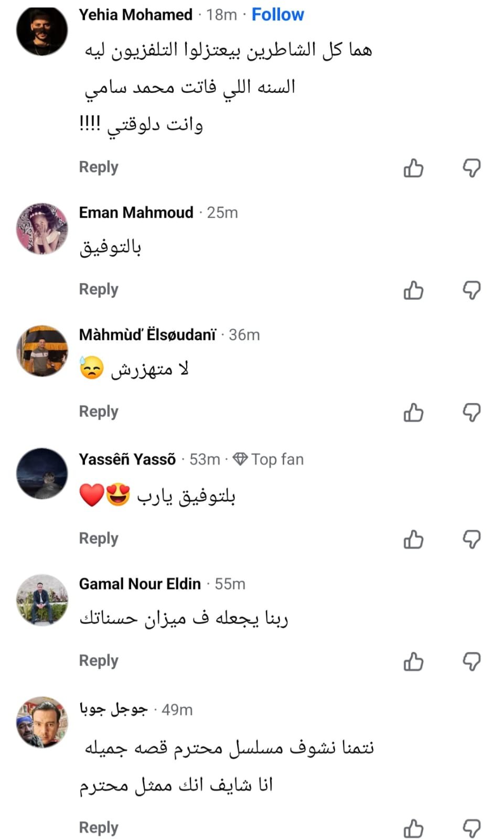This screenshot has width=504, height=839.
Task: Click the Top fan badge on Yassêñ Yassõ's comment
Action: [269, 459]
